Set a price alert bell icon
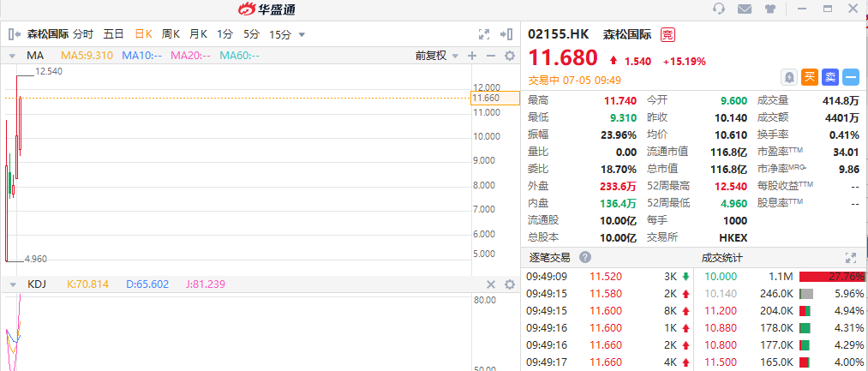Viewport: 868px width, 371px height. [789, 77]
